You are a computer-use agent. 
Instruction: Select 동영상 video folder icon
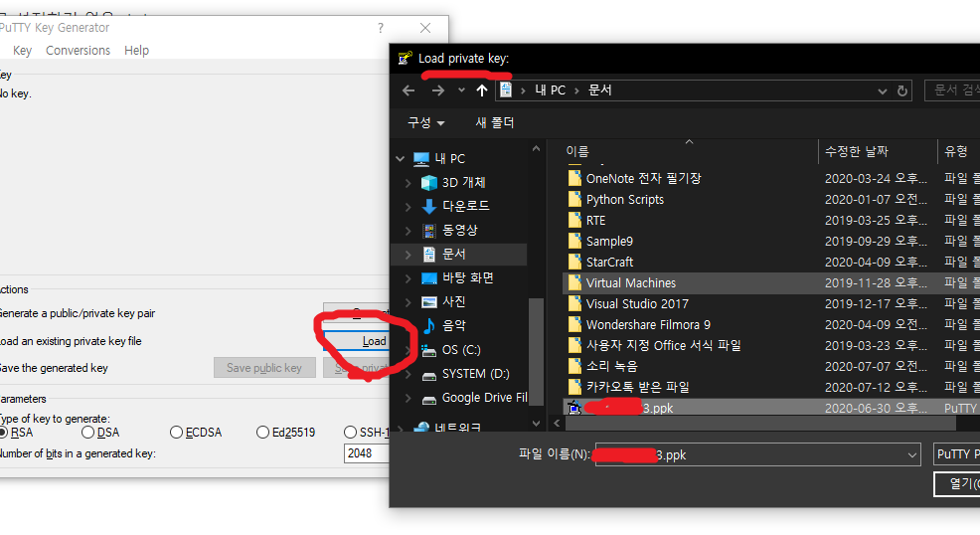click(428, 231)
